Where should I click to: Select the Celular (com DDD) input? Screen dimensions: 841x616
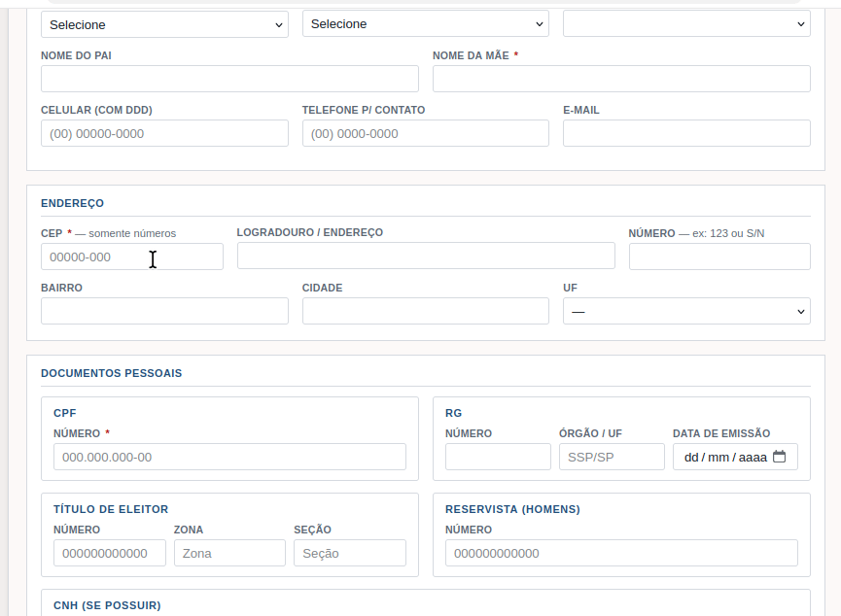coord(164,133)
